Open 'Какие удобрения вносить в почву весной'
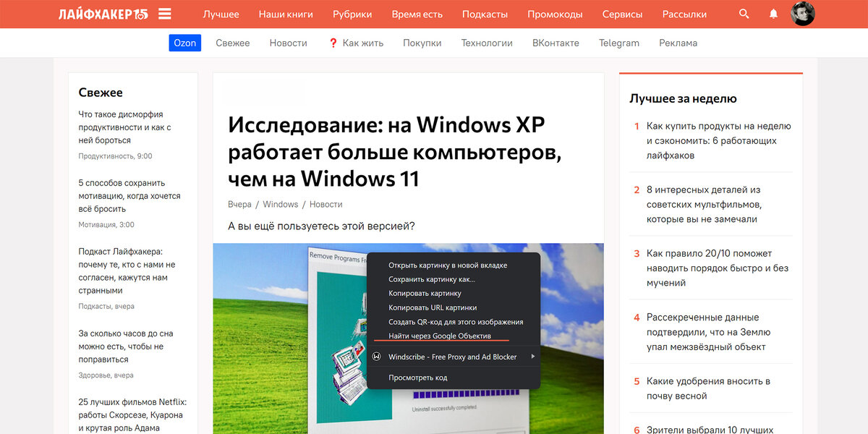Viewport: 868px width, 434px height. click(708, 388)
